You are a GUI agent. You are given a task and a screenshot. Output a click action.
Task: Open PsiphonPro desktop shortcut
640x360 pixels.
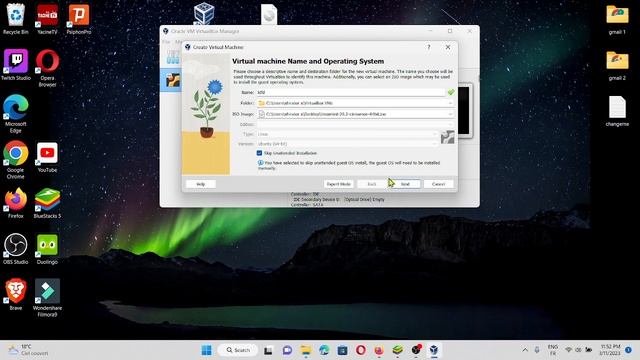click(x=79, y=18)
